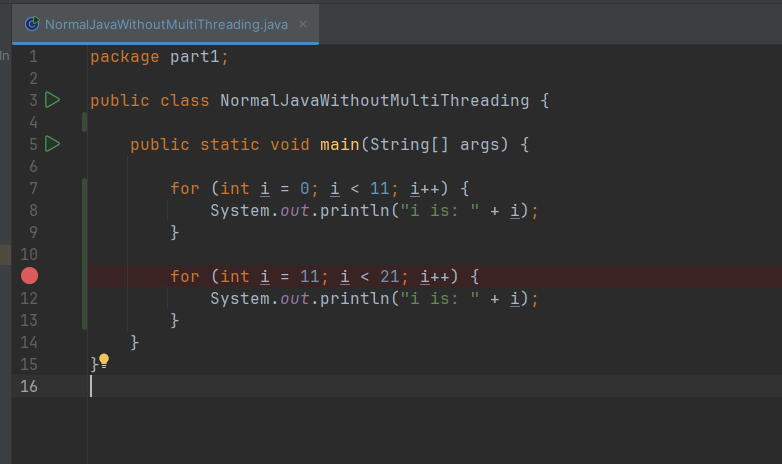Click the VCS change marker beside line 4
This screenshot has height=464, width=782.
pos(85,122)
